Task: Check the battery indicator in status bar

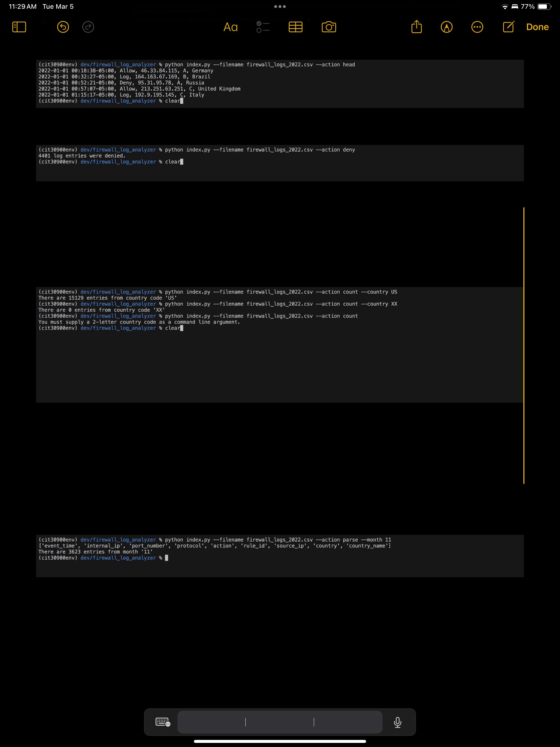Action: point(544,6)
